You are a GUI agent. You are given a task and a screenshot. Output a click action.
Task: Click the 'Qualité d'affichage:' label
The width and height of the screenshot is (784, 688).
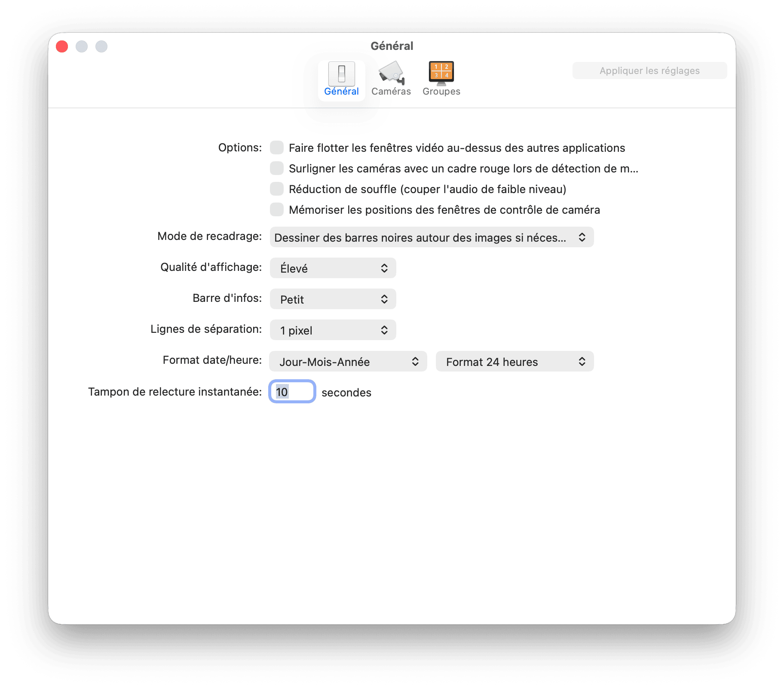pos(211,267)
